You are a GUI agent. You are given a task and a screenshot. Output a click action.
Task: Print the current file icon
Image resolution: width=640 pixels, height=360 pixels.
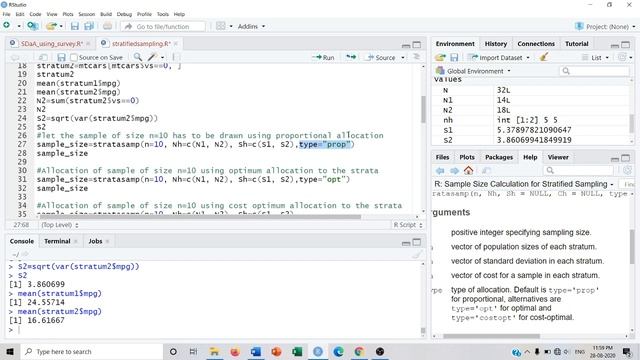point(107,26)
